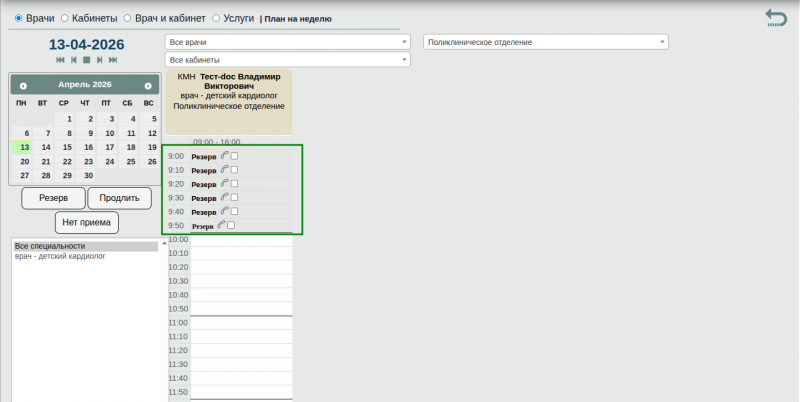Open Поликлиническое отделение department dropdown
Image resolution: width=800 pixels, height=402 pixels.
coord(545,42)
